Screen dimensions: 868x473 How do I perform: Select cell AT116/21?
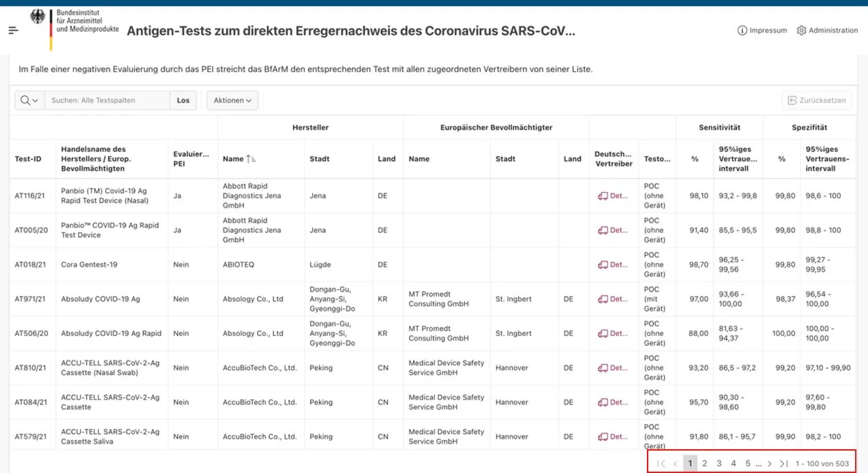(31, 195)
